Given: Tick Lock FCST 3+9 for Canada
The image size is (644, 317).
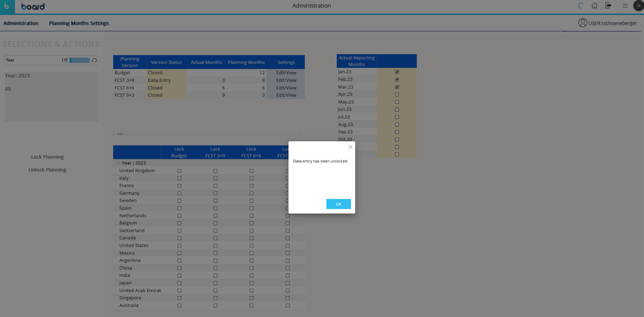Looking at the screenshot, I should (215, 238).
